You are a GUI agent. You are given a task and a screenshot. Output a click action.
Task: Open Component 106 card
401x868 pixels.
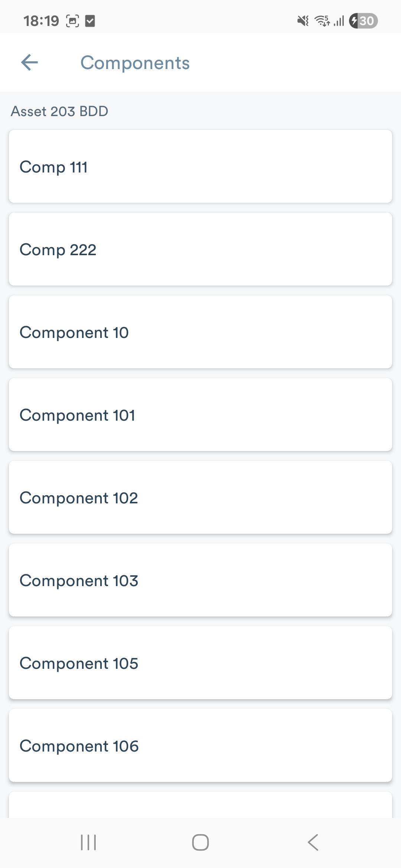point(200,746)
